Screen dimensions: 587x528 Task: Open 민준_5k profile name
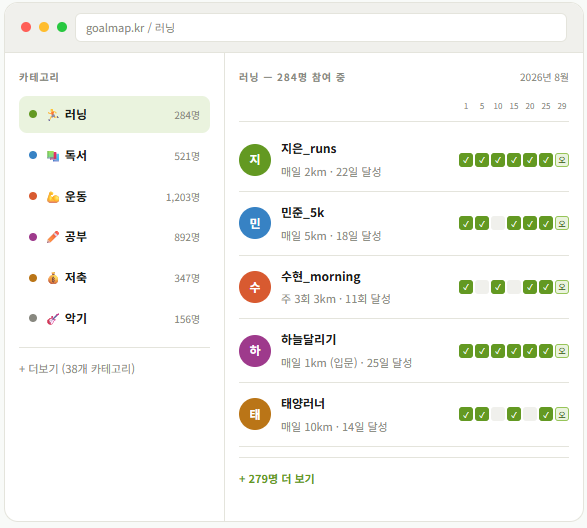click(302, 213)
